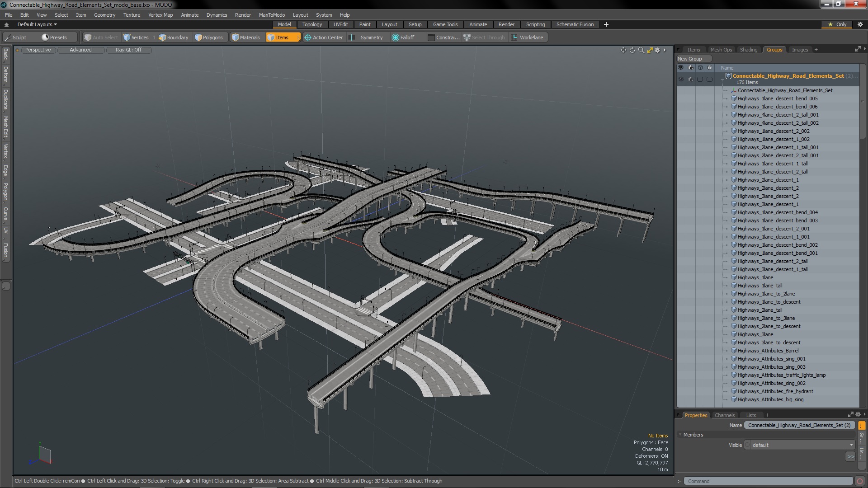Add a new tab next to Images

coord(816,50)
